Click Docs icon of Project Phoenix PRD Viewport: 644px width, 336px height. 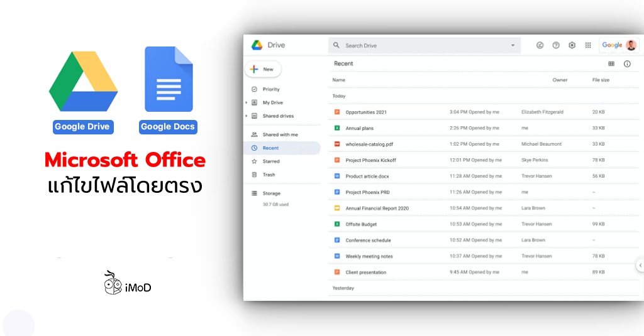coord(337,192)
